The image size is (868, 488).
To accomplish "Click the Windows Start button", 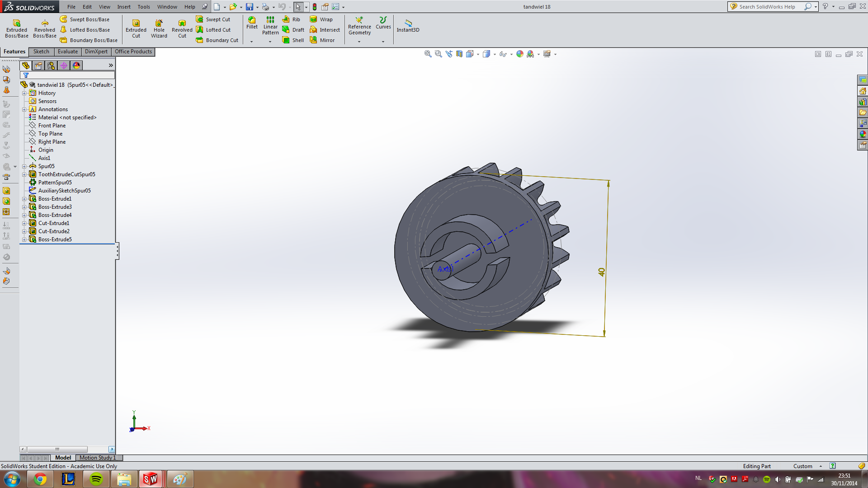I will click(12, 479).
